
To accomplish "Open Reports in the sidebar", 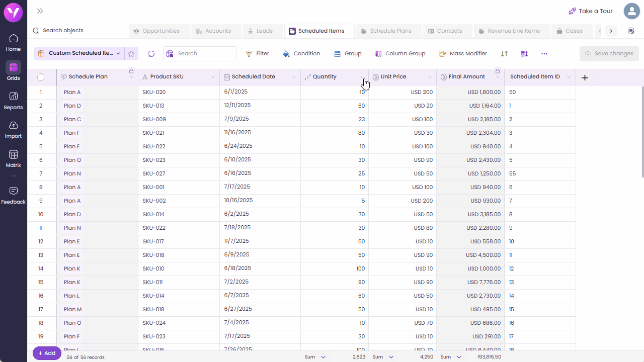I will (x=14, y=101).
